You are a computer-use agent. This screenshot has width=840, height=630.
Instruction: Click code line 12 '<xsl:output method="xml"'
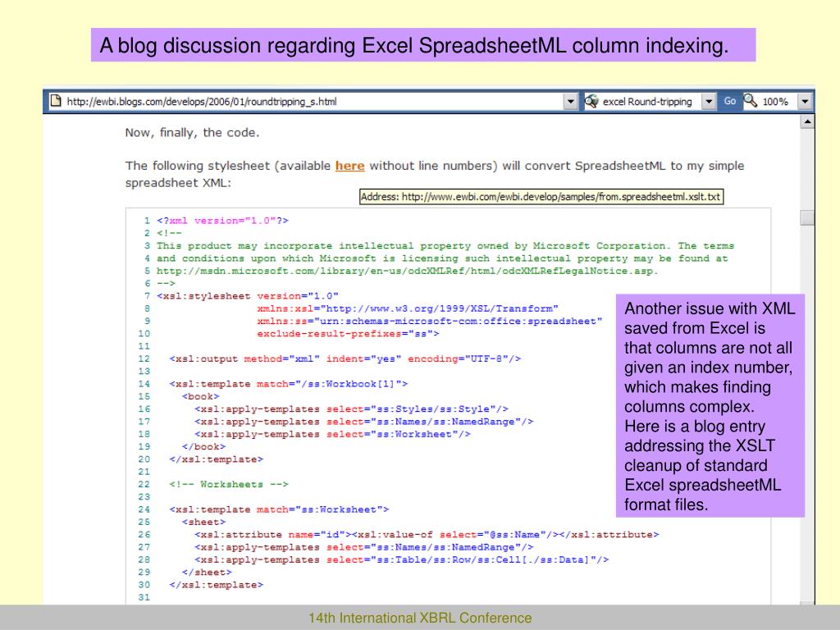pos(345,359)
